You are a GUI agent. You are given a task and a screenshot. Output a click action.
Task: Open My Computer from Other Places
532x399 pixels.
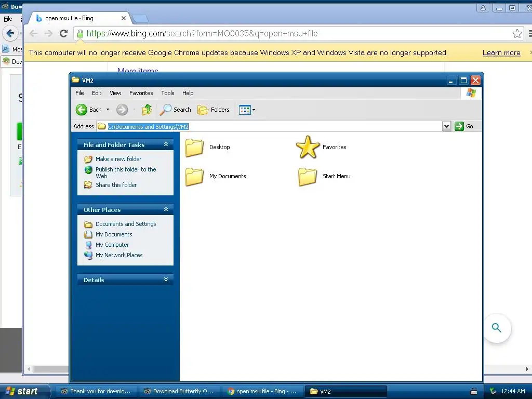tap(112, 245)
